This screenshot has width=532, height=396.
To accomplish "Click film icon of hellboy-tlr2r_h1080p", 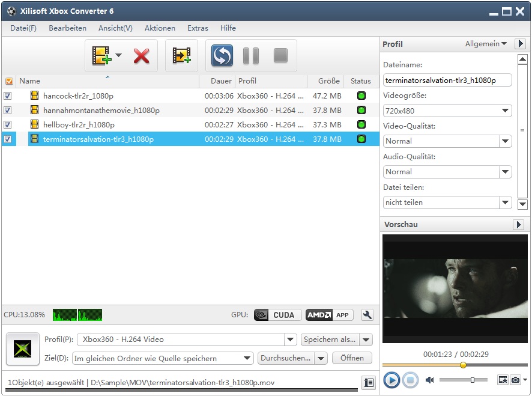I will coord(34,124).
